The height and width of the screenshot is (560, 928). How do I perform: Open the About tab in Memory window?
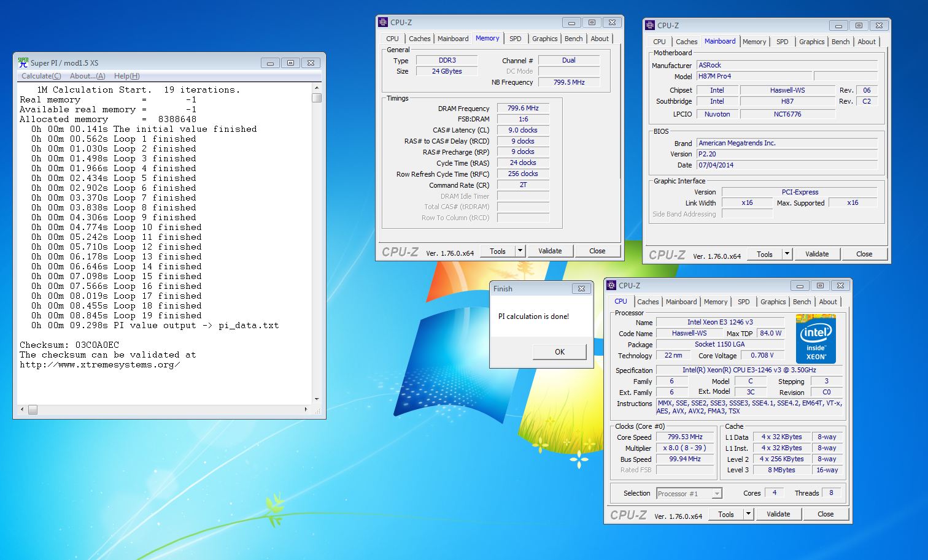600,39
